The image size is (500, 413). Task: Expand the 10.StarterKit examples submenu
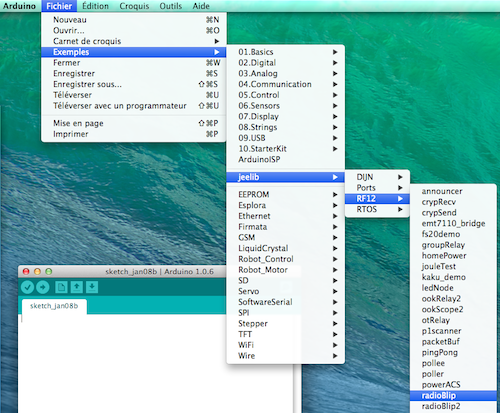point(286,149)
